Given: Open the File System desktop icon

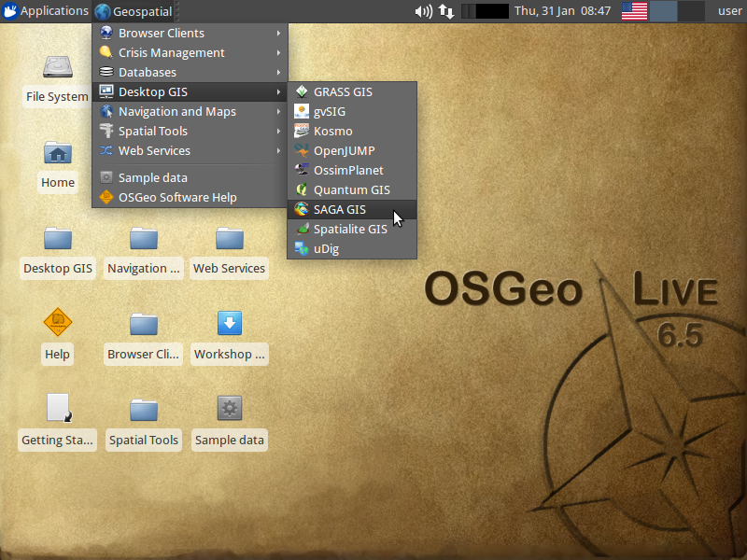Looking at the screenshot, I should click(x=57, y=67).
